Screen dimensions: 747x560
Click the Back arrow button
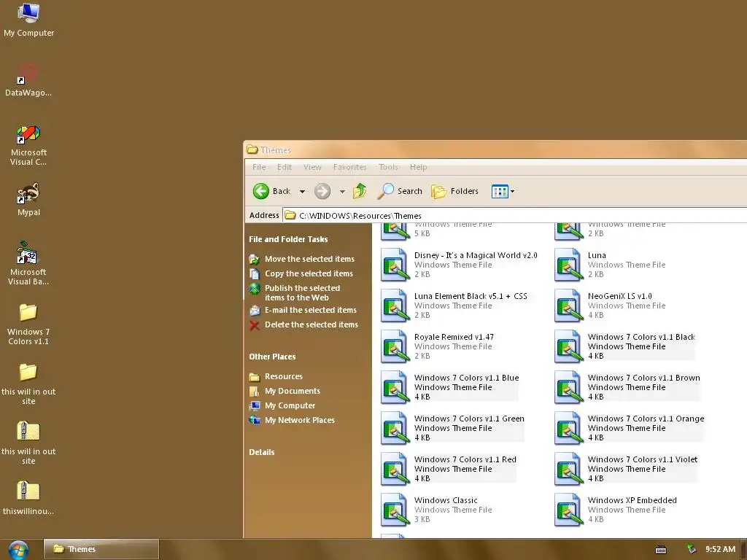click(x=271, y=191)
